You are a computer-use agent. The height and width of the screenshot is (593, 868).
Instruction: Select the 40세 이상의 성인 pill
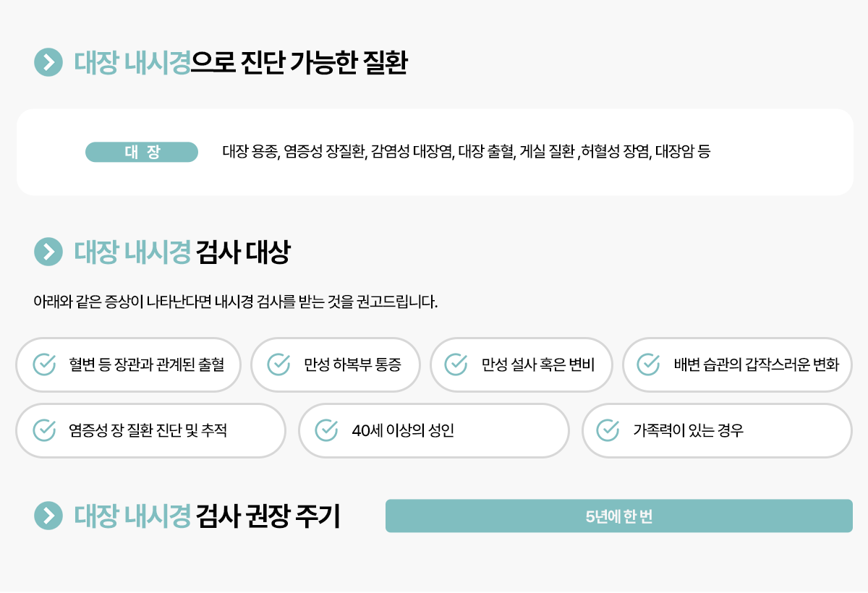[x=434, y=430]
